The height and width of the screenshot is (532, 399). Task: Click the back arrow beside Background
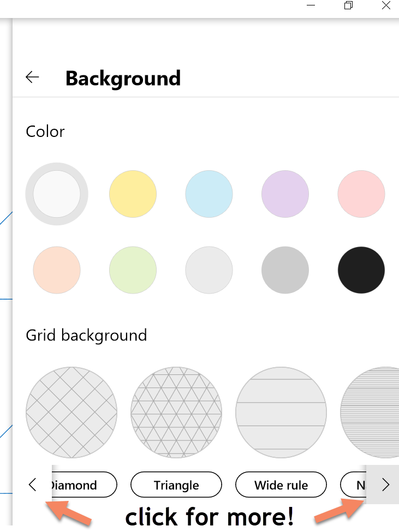pyautogui.click(x=32, y=77)
